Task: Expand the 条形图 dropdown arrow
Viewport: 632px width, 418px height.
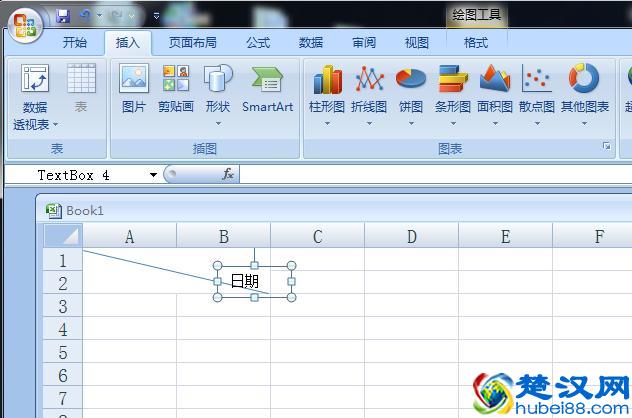Action: 453,123
